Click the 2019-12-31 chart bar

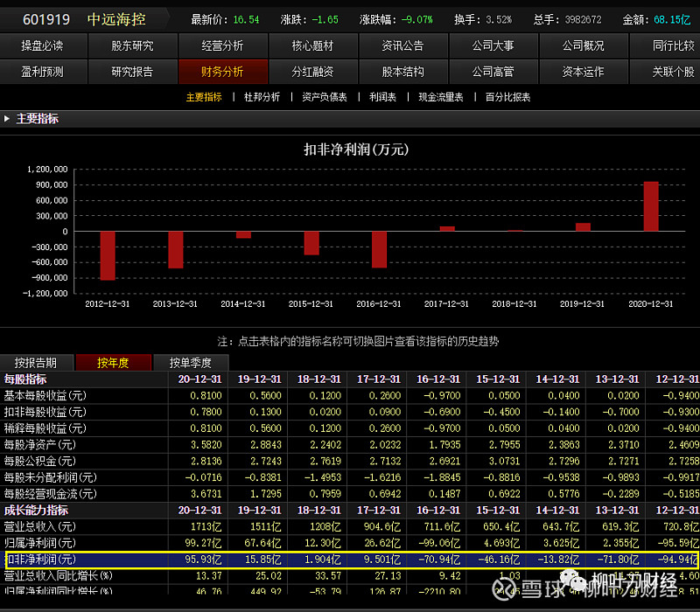(583, 227)
